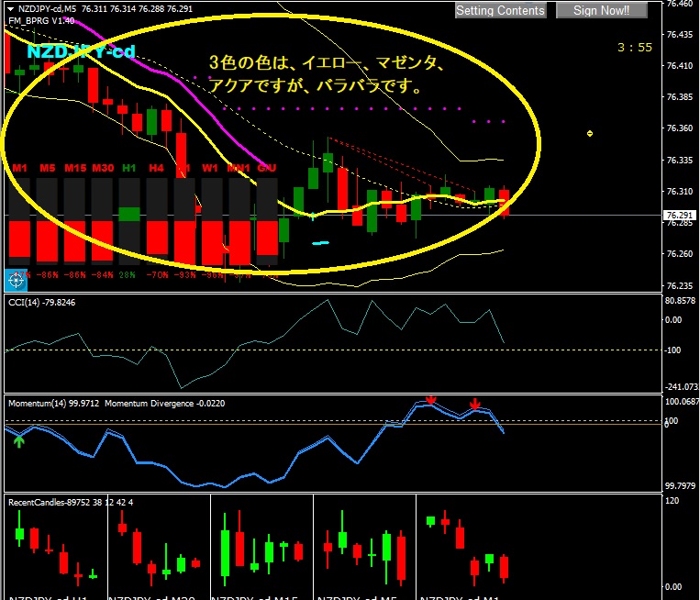Image resolution: width=700 pixels, height=600 pixels.
Task: Select the M1 timeframe label
Action: coord(19,168)
